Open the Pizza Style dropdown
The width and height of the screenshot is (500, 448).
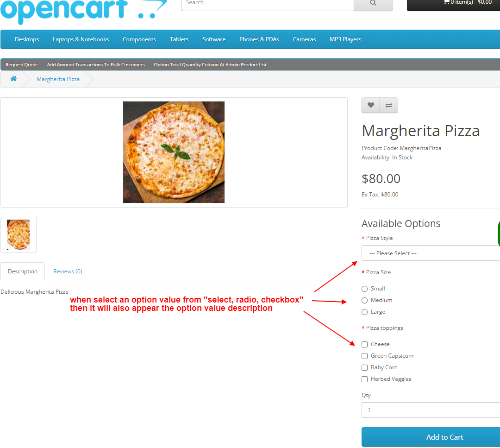click(431, 253)
